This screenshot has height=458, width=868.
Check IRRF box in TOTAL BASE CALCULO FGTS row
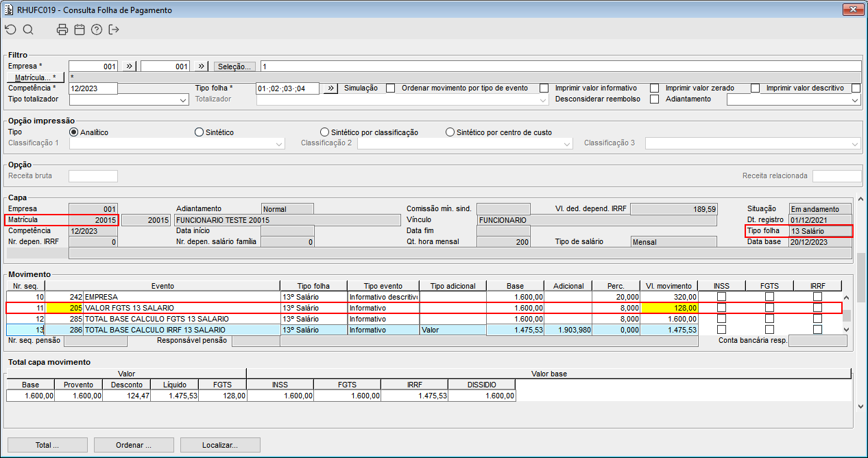pos(817,319)
